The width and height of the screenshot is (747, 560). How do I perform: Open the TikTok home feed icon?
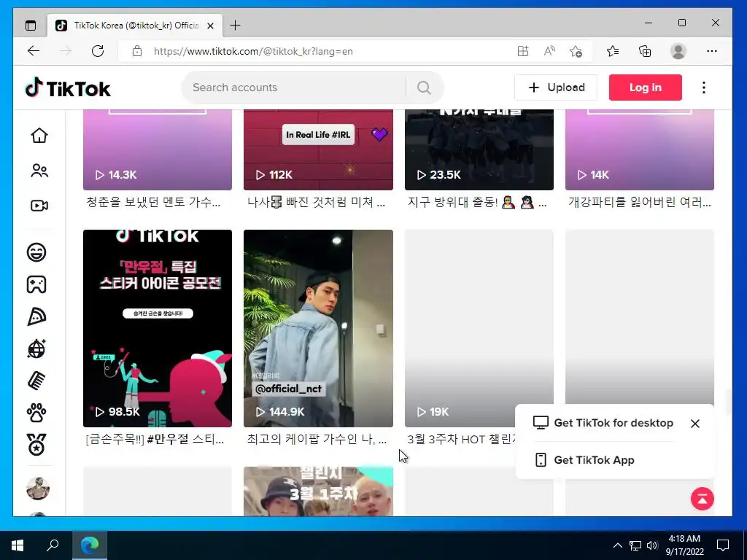point(39,136)
